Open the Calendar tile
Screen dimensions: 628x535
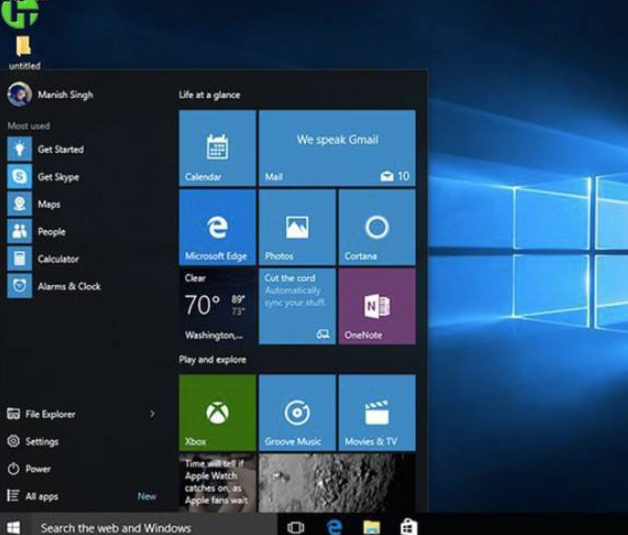[x=217, y=148]
